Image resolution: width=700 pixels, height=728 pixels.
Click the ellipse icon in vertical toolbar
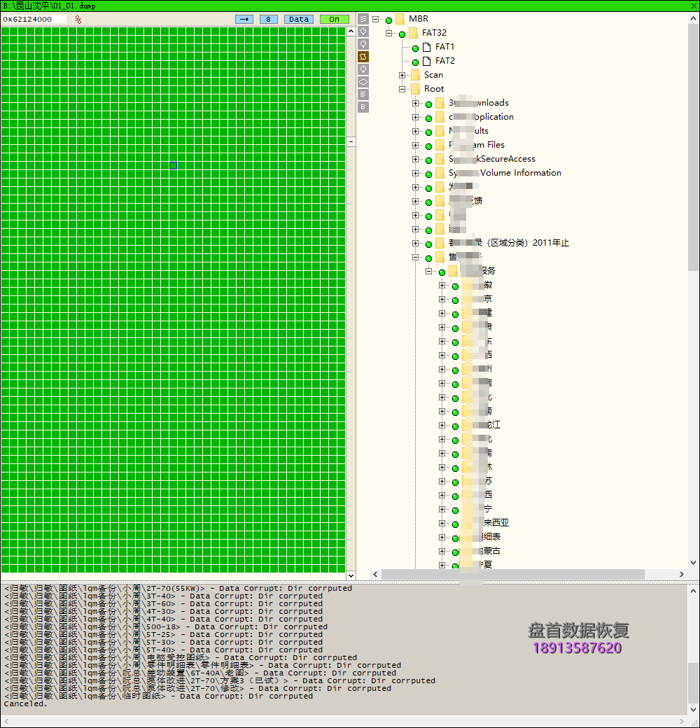pyautogui.click(x=363, y=82)
